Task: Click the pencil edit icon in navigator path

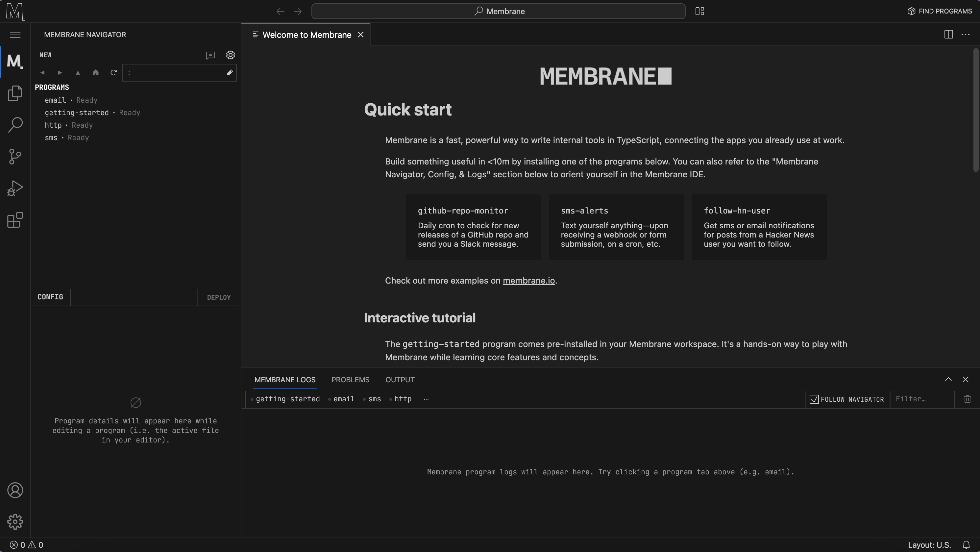Action: click(x=230, y=73)
